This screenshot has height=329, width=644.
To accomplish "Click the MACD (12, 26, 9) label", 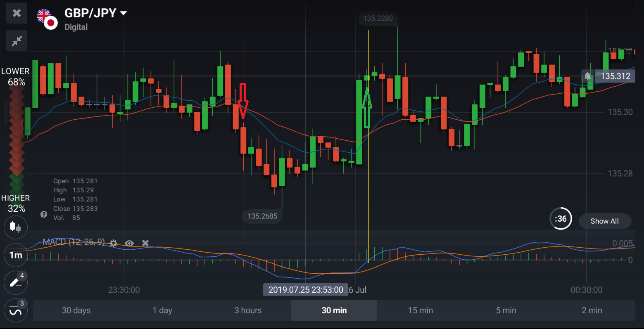I will pyautogui.click(x=74, y=242).
